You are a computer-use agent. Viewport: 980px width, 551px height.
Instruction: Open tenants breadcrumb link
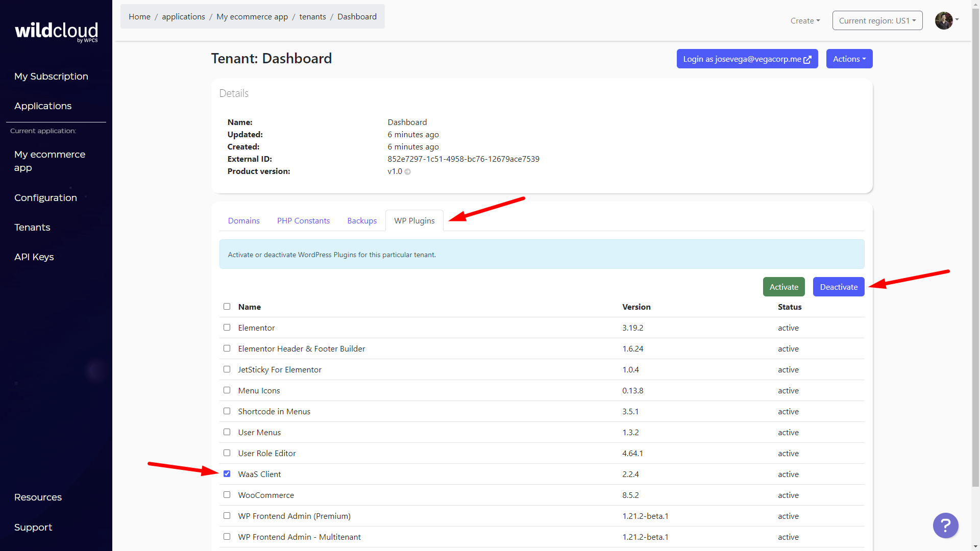click(x=312, y=16)
